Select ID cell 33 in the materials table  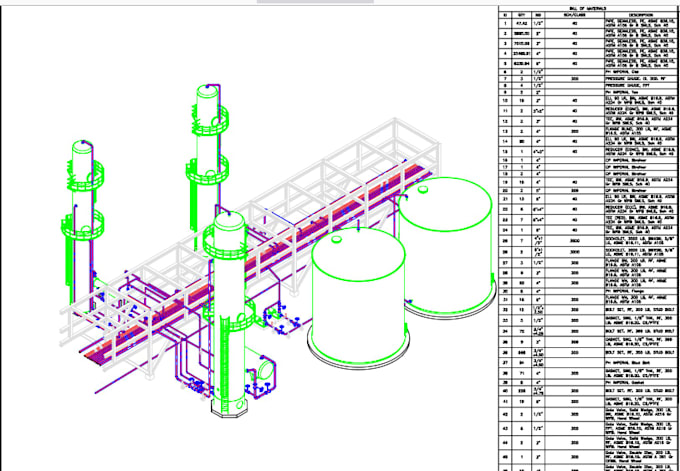click(x=504, y=321)
